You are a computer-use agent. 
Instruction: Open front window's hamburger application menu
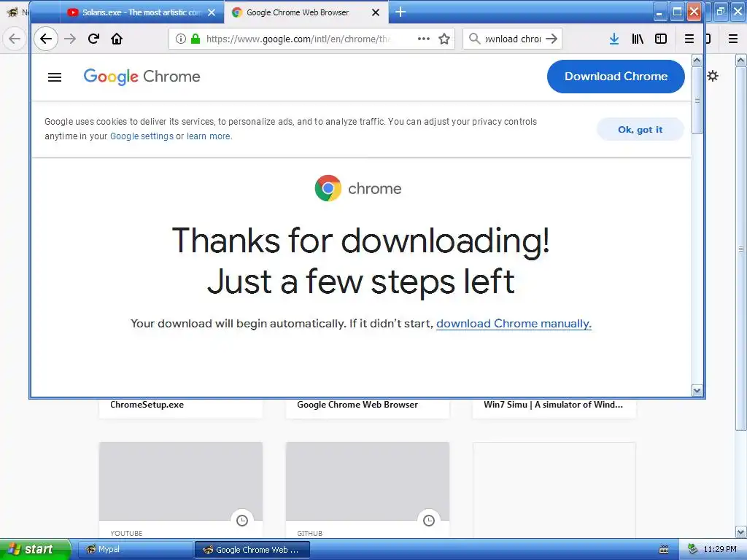point(689,39)
